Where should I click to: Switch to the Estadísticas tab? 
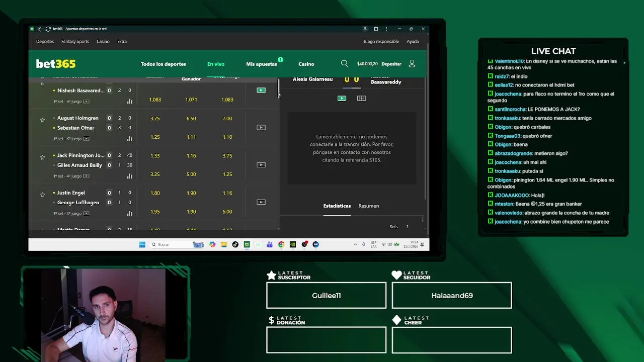tap(337, 206)
